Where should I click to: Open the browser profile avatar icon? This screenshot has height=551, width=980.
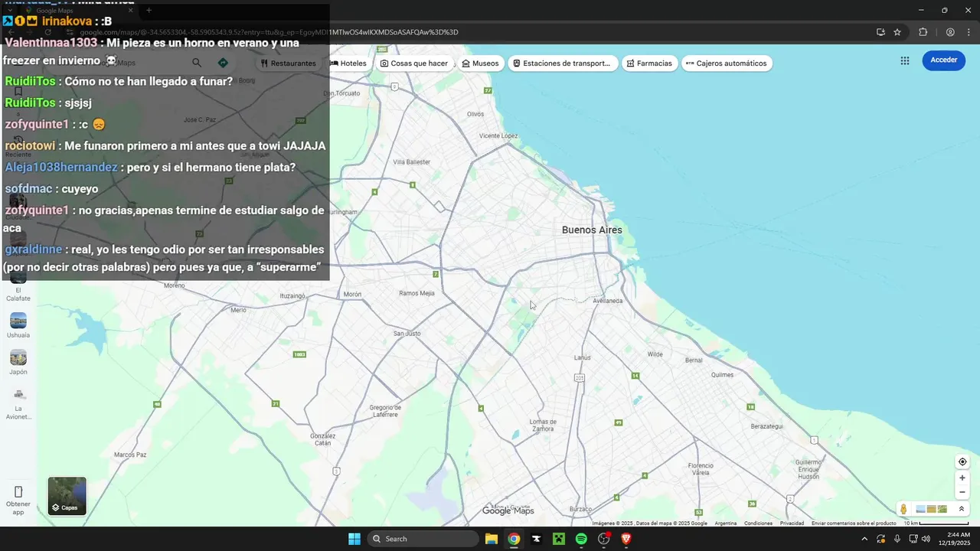tap(950, 32)
